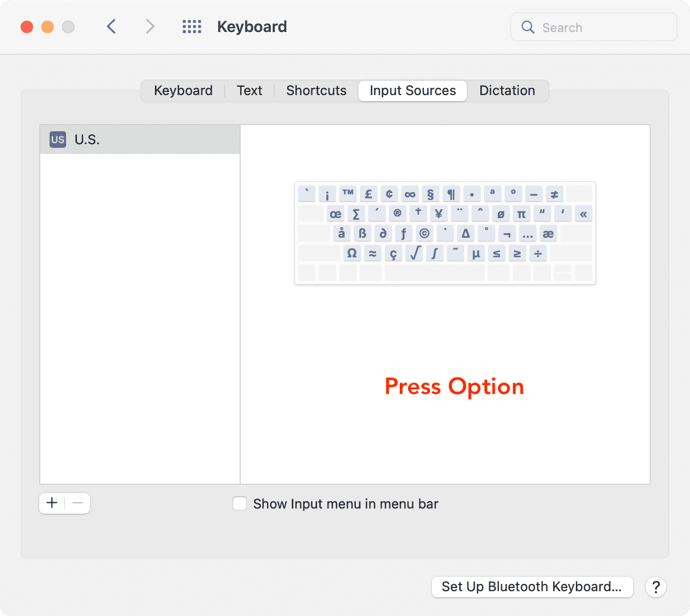Switch to the Keyboard tab
The height and width of the screenshot is (616, 690).
(183, 91)
